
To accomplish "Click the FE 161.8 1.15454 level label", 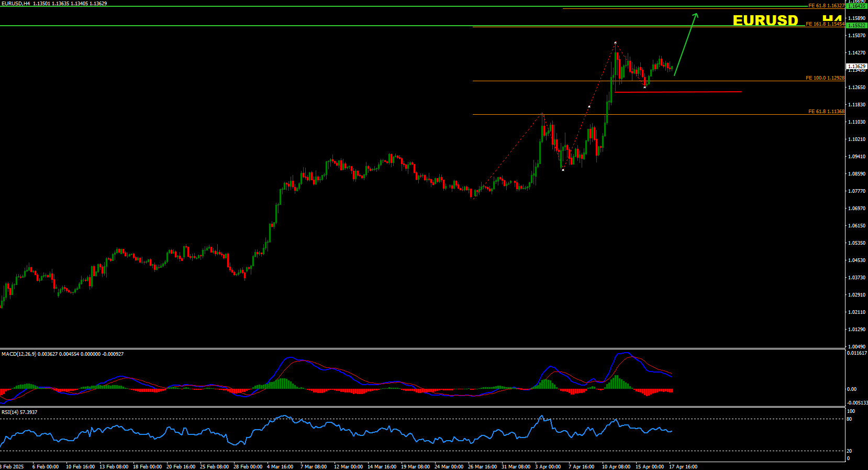I will coord(825,24).
